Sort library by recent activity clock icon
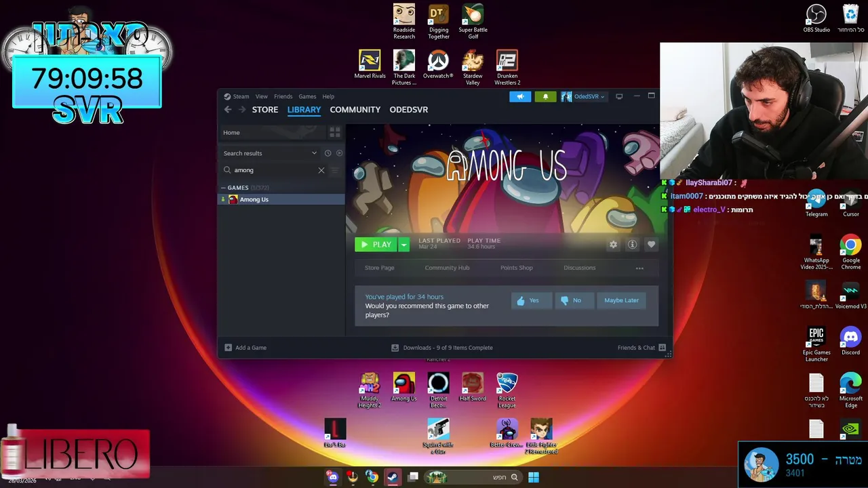The height and width of the screenshot is (488, 868). pyautogui.click(x=328, y=153)
